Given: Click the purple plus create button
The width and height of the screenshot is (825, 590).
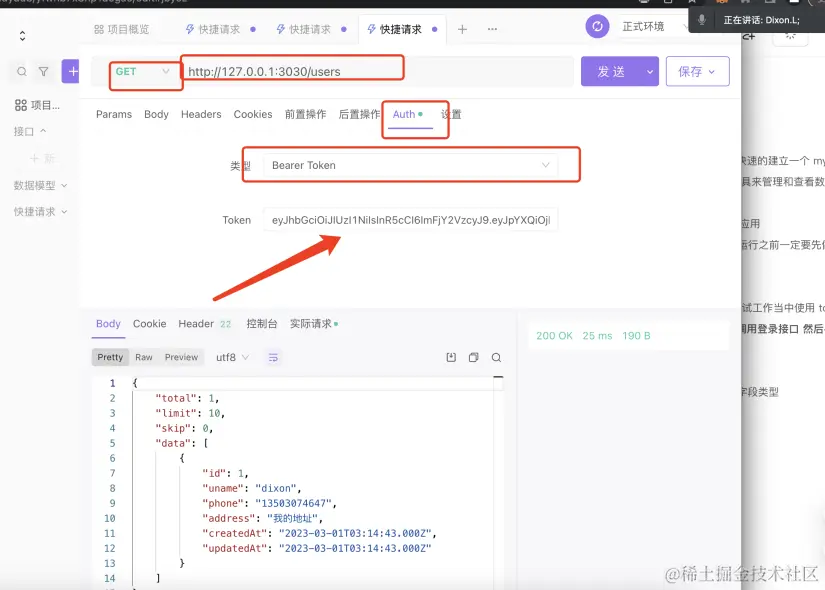Looking at the screenshot, I should pyautogui.click(x=71, y=71).
